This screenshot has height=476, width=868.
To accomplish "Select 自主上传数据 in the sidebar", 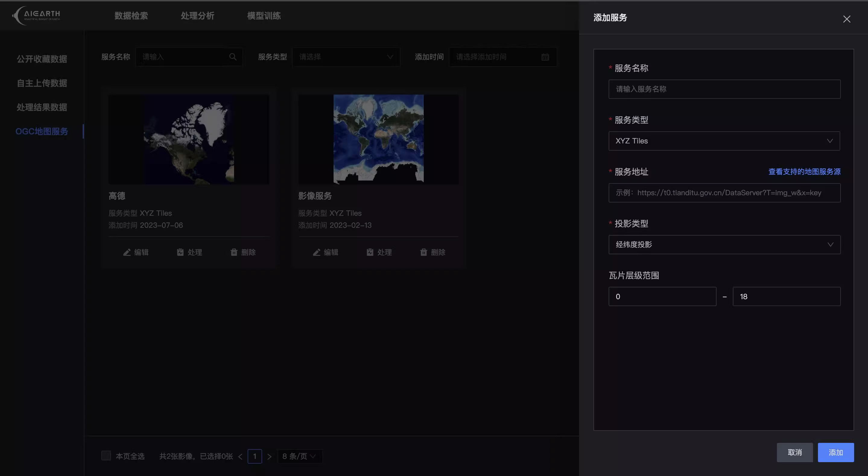I will pyautogui.click(x=42, y=83).
